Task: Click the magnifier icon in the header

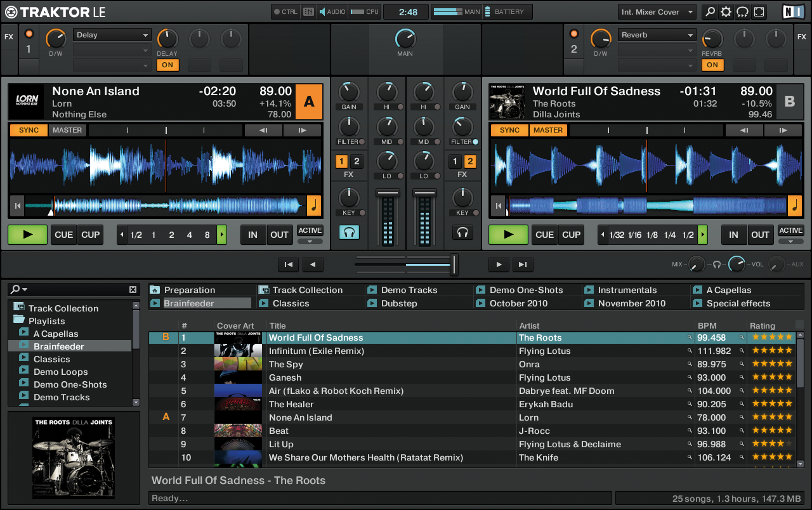Action: 710,12
